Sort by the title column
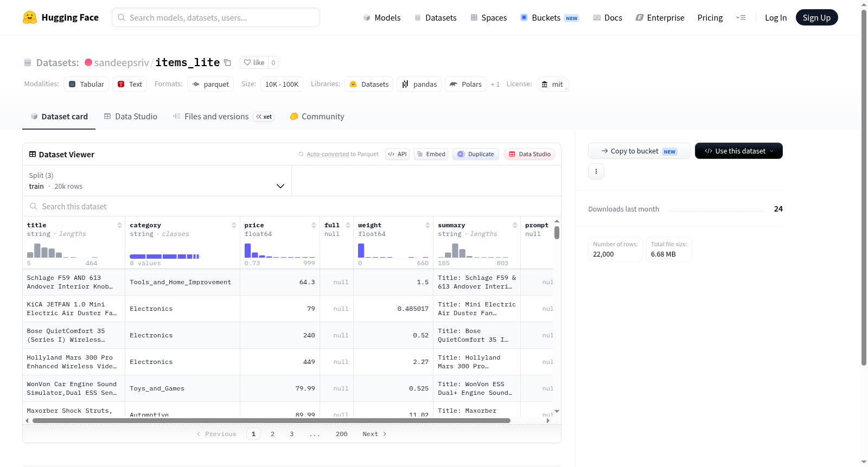This screenshot has width=868, height=467. 119,225
